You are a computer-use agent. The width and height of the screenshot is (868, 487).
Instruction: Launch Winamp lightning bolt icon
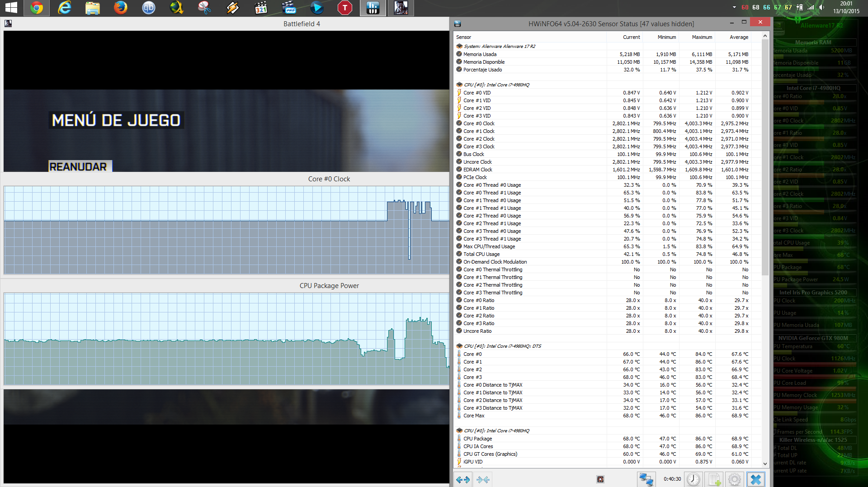233,8
